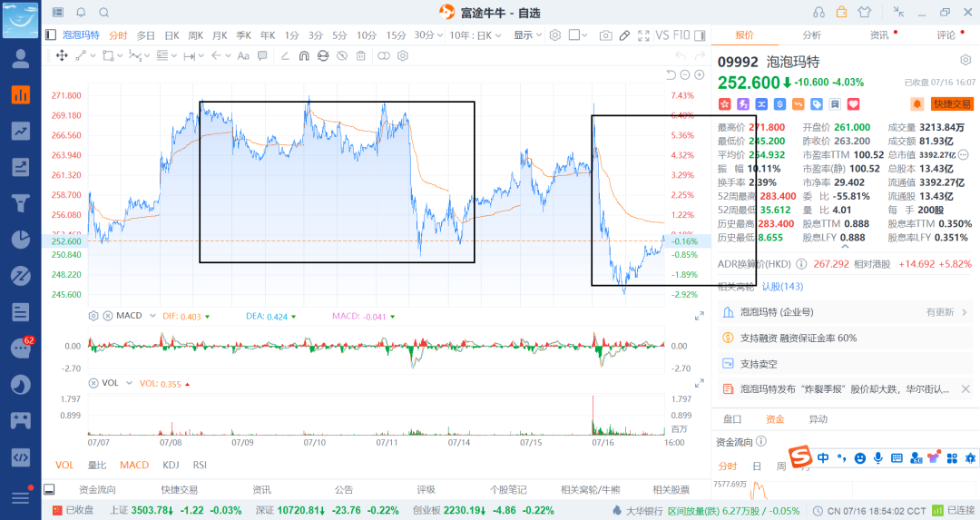Image resolution: width=980 pixels, height=520 pixels.
Task: Open the funnel stock screener sidebar icon
Action: point(21,203)
